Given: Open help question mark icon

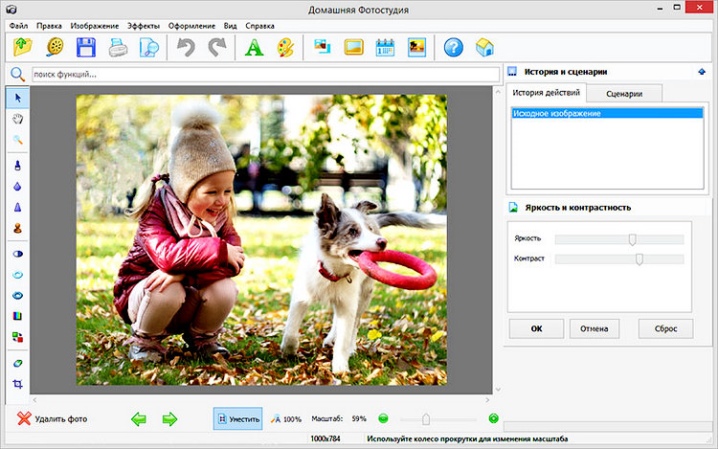Looking at the screenshot, I should (453, 47).
